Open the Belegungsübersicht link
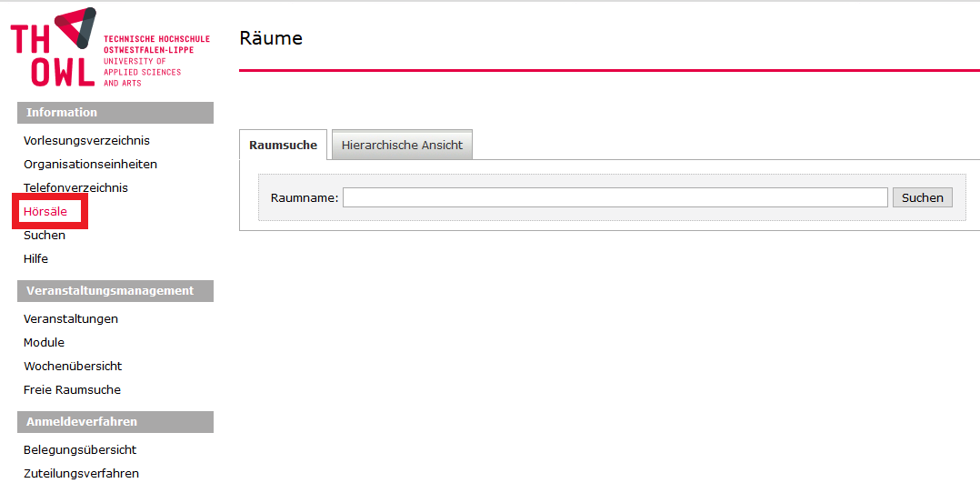This screenshot has height=493, width=980. [80, 450]
